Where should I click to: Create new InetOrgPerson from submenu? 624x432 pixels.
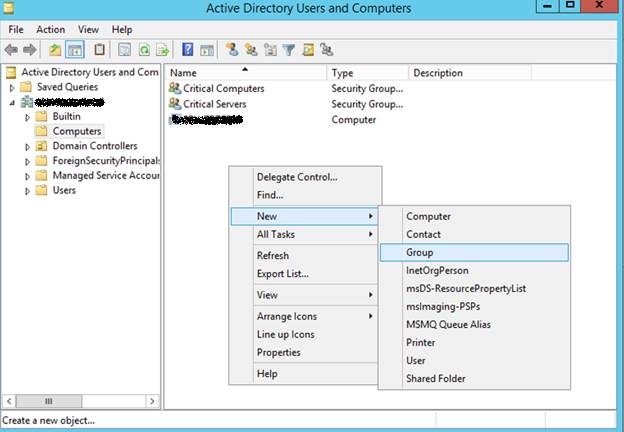[474, 270]
